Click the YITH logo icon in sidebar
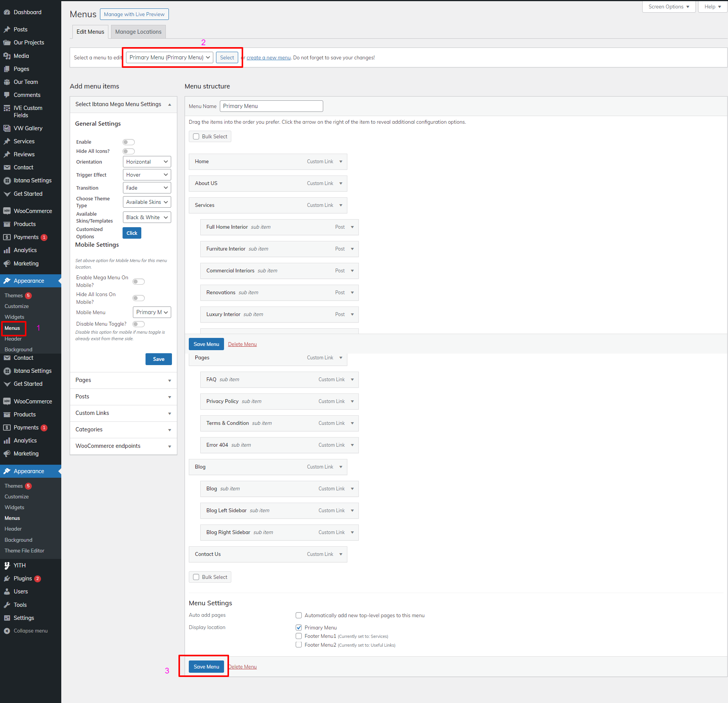The height and width of the screenshot is (703, 728). (x=7, y=565)
